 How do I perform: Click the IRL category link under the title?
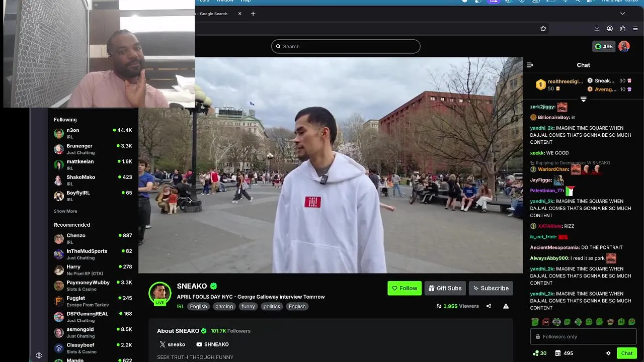click(x=181, y=306)
